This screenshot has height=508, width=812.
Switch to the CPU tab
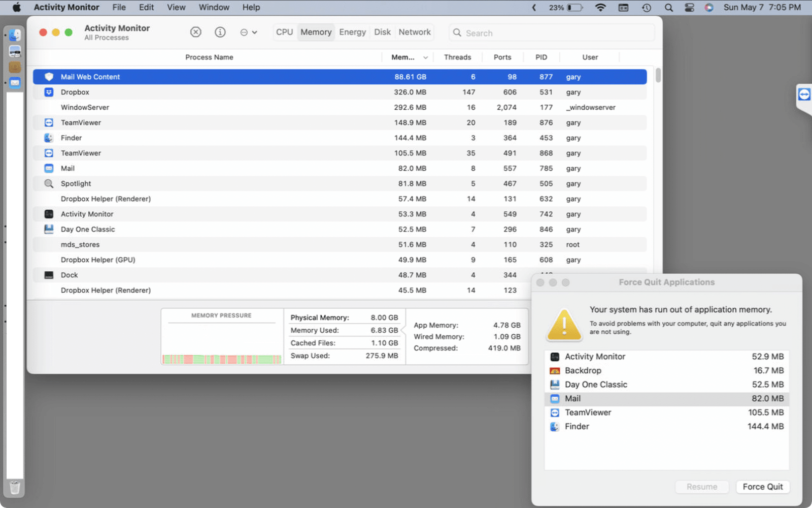click(x=284, y=32)
